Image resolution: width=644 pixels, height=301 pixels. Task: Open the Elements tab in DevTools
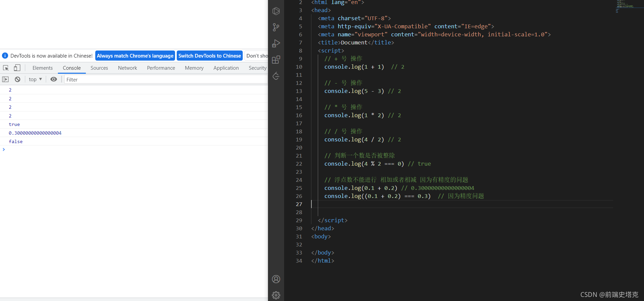[x=43, y=68]
